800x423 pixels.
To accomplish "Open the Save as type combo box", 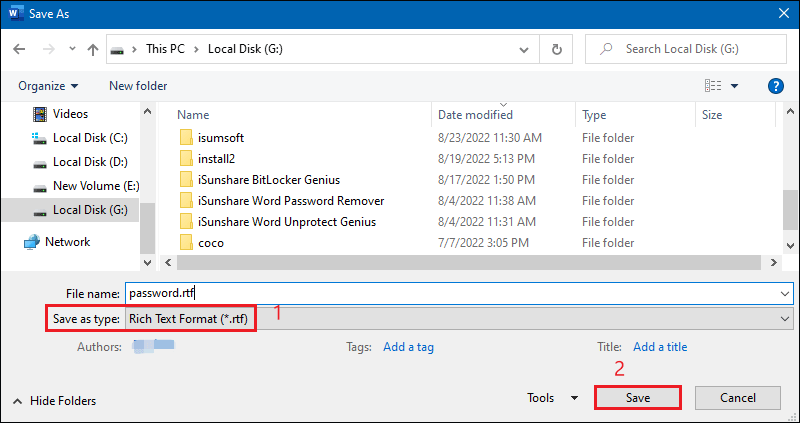I will pyautogui.click(x=459, y=319).
